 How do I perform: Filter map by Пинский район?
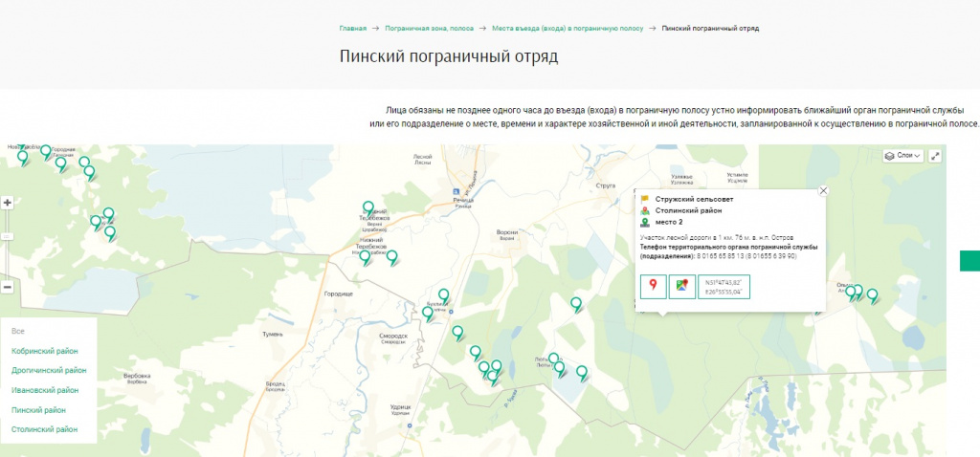[38, 410]
